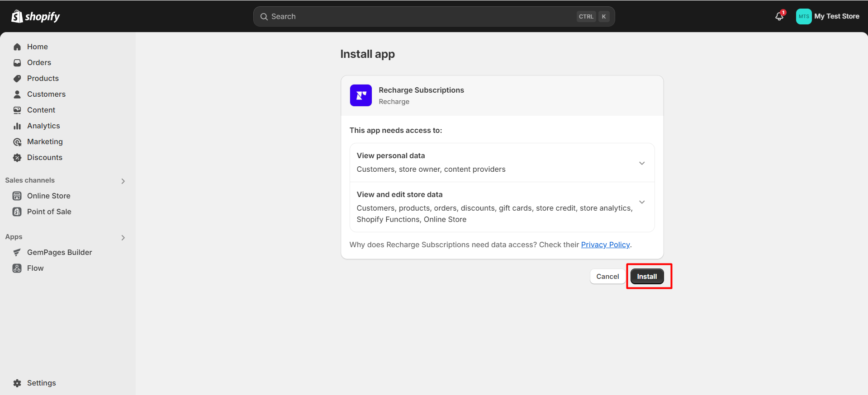
Task: Click the Products tag icon
Action: (17, 78)
